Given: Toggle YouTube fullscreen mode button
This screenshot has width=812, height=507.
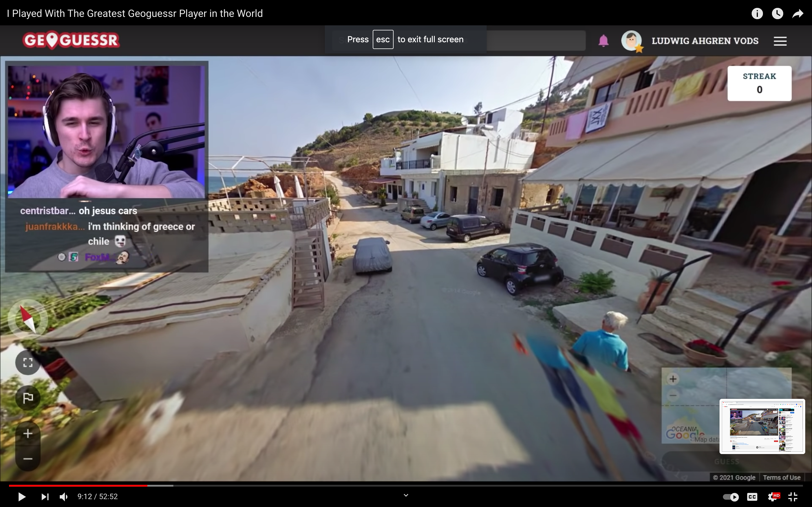Looking at the screenshot, I should [793, 496].
